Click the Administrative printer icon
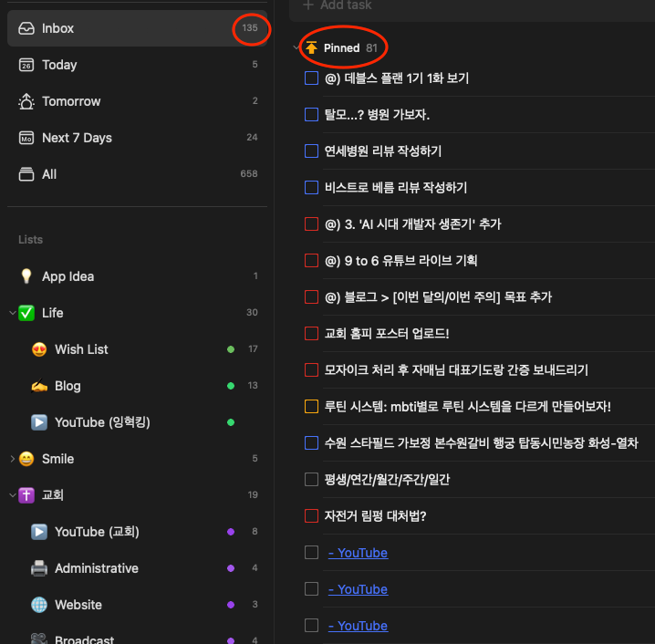This screenshot has height=644, width=655. point(39,568)
